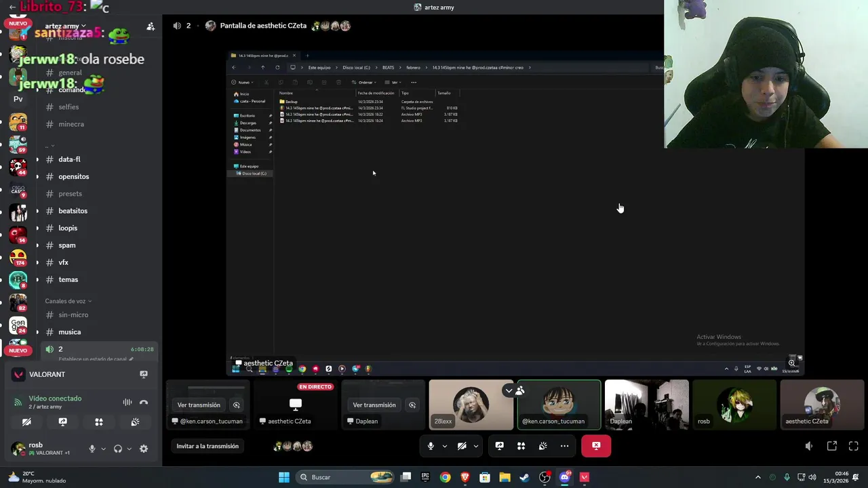Open the beatsitos channel
This screenshot has width=868, height=488.
pyautogui.click(x=73, y=211)
